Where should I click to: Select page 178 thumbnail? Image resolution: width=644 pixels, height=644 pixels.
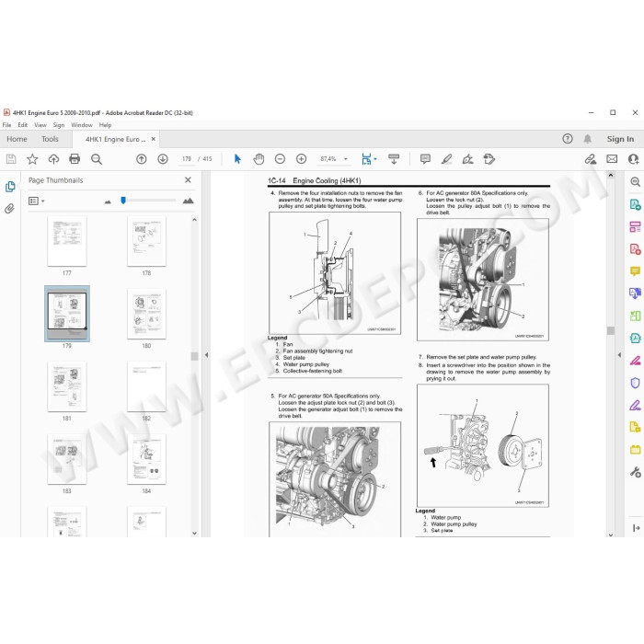(146, 241)
